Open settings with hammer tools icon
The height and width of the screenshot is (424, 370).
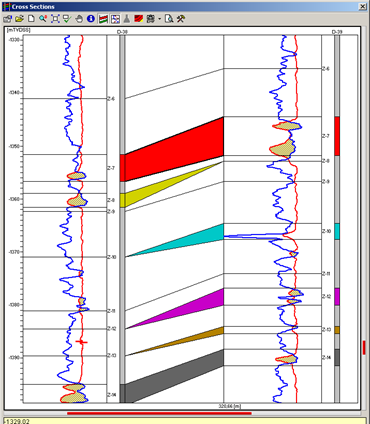181,19
